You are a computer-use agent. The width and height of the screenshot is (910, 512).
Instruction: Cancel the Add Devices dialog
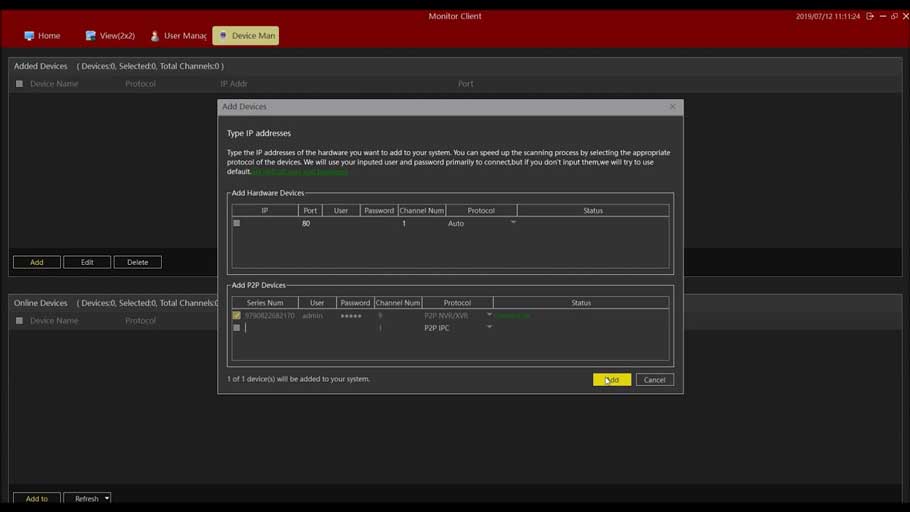point(654,380)
